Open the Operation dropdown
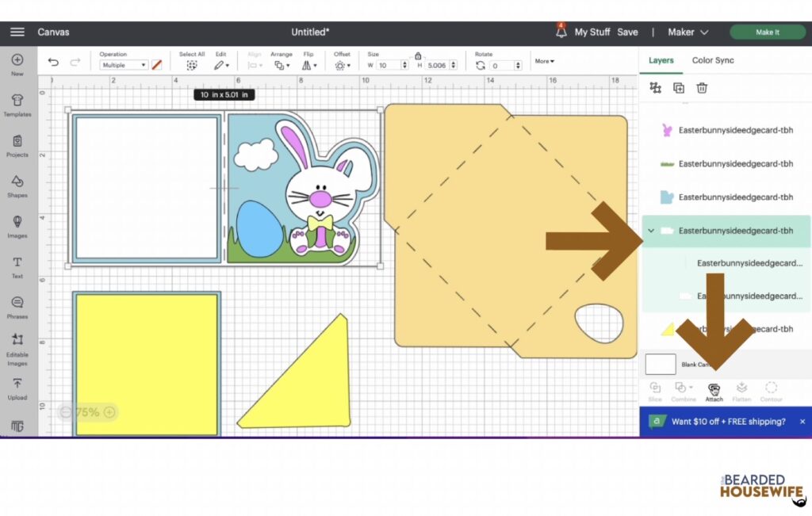 [124, 65]
